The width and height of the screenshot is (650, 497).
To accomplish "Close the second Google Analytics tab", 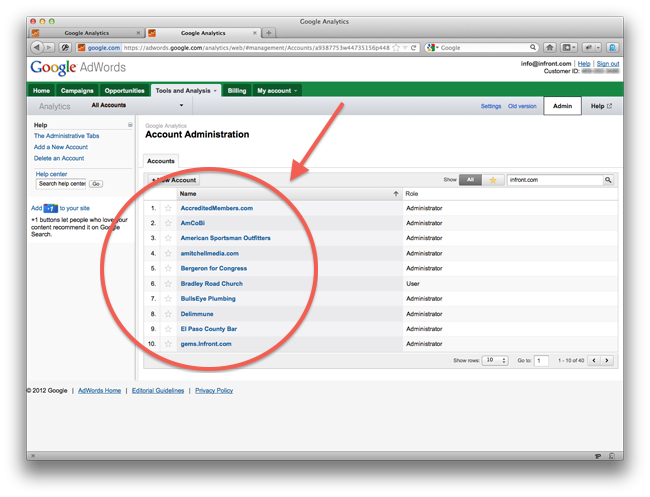I will 255,33.
